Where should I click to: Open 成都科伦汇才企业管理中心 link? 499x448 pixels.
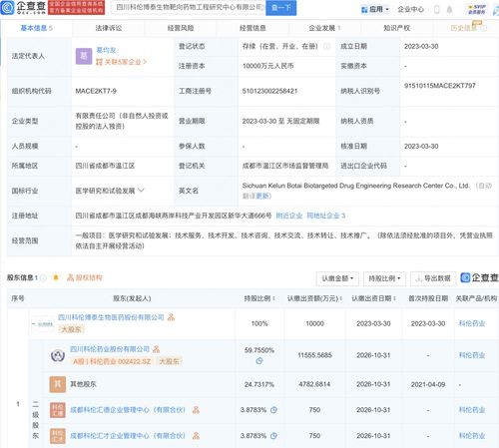click(128, 436)
